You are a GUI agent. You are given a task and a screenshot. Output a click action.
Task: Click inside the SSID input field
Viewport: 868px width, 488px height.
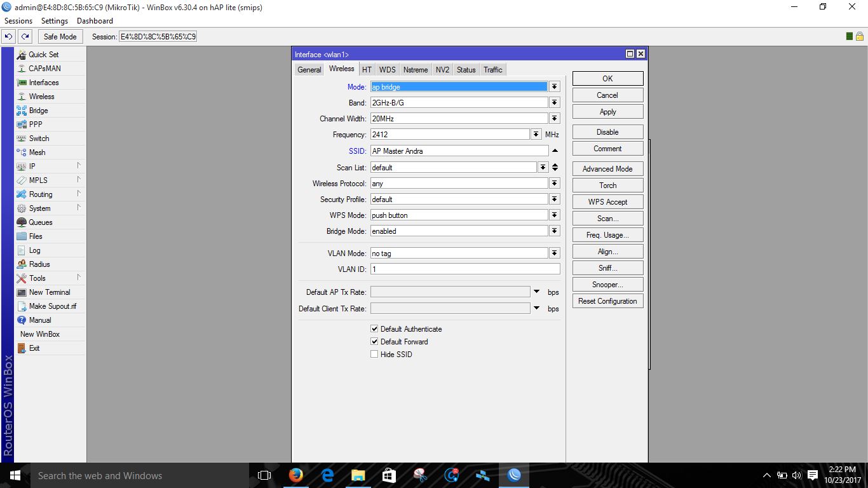point(458,151)
